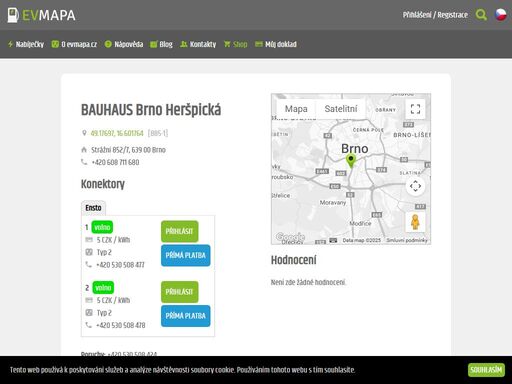Click the lightning icon beside Nabíječky

click(x=10, y=44)
